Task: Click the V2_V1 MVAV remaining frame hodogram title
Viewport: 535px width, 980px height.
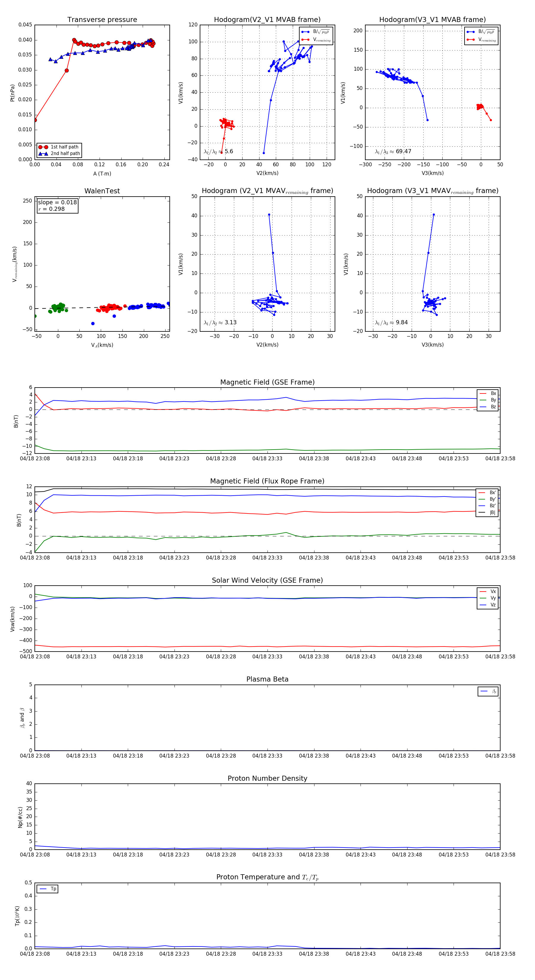Action: click(x=267, y=191)
